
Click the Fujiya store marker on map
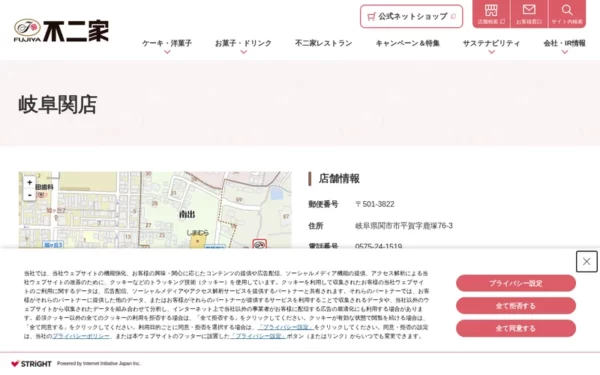tap(259, 244)
